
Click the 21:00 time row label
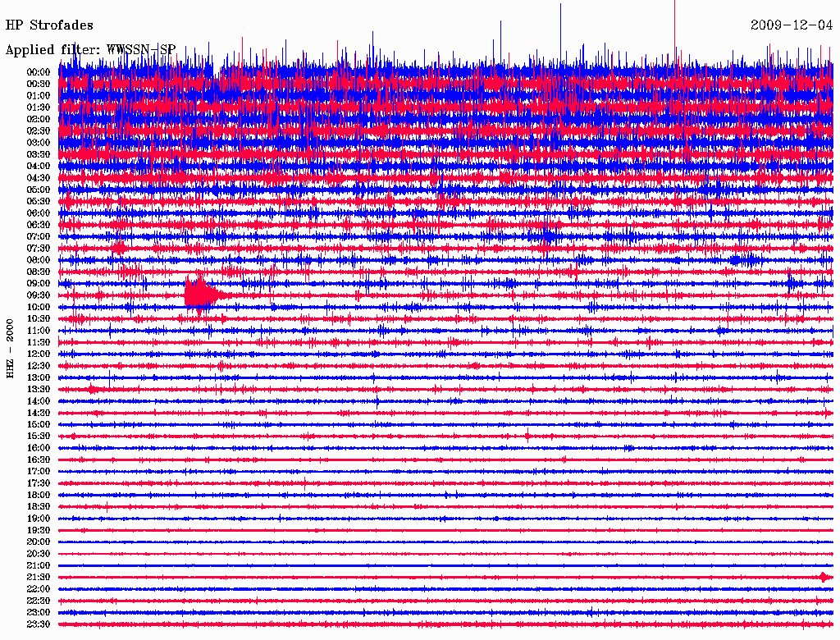point(39,565)
